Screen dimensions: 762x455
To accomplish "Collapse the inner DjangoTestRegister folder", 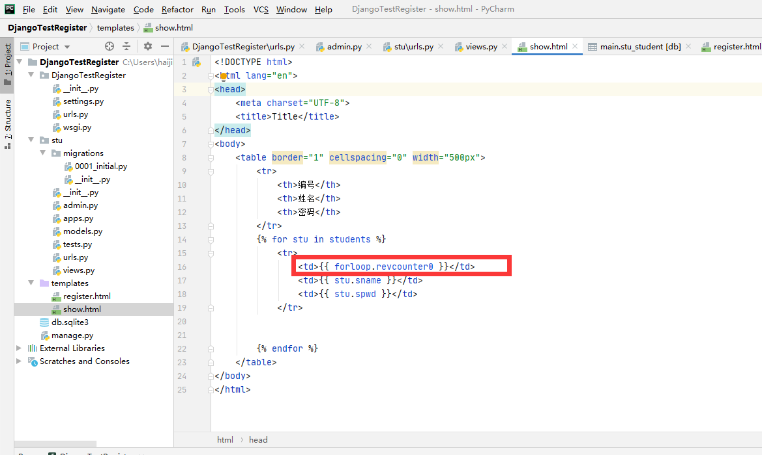I will [31, 75].
